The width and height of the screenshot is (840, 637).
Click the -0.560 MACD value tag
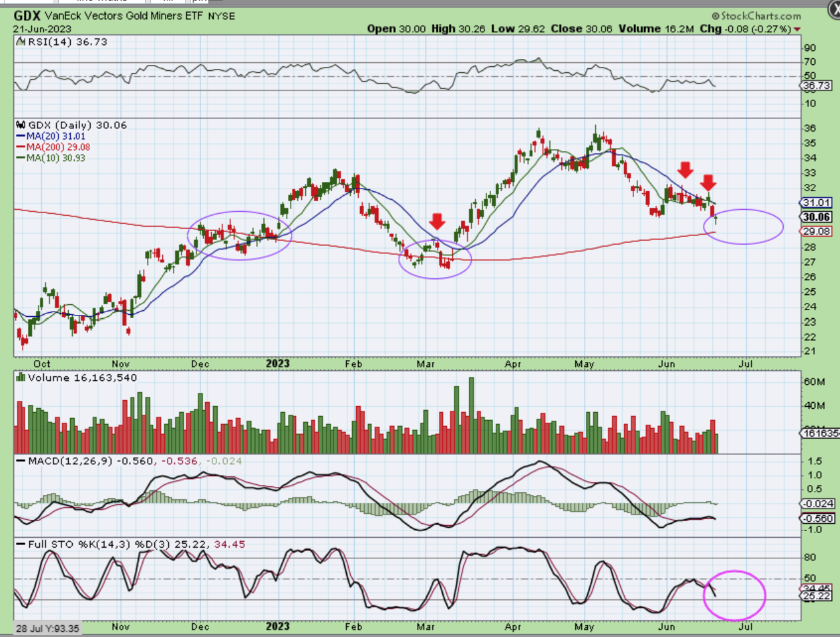click(819, 519)
